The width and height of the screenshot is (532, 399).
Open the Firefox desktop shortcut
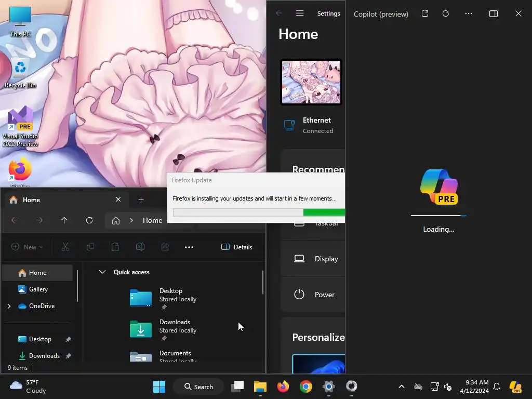(20, 172)
